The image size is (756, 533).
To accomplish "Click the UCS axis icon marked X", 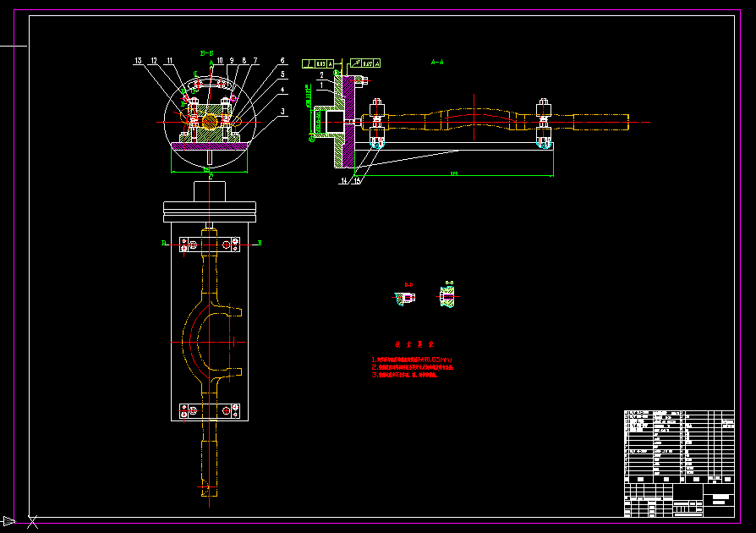I will [32, 522].
